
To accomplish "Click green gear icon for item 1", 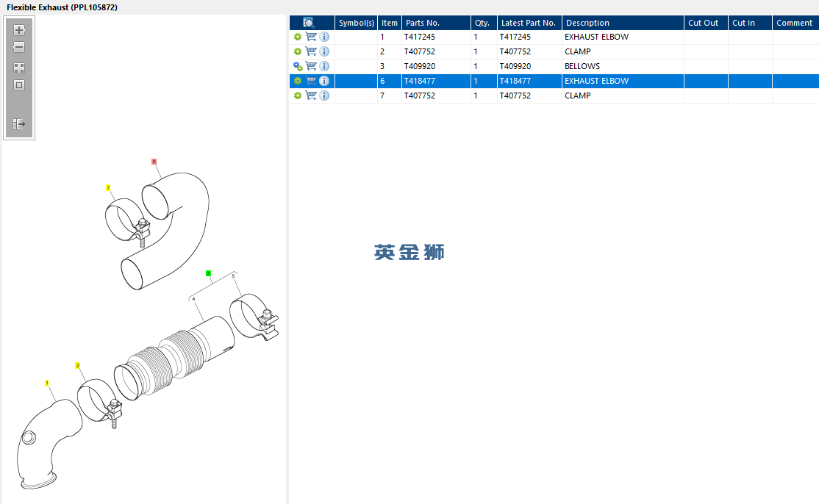I will coord(298,37).
